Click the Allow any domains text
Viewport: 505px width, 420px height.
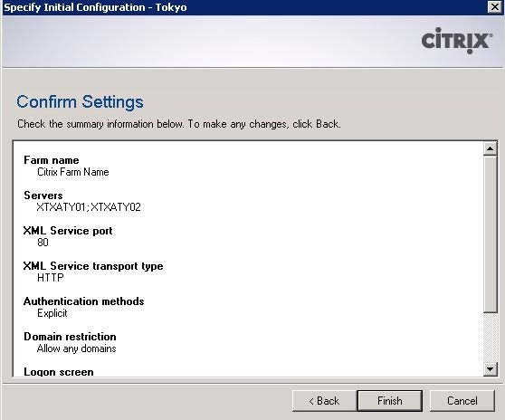(x=76, y=348)
